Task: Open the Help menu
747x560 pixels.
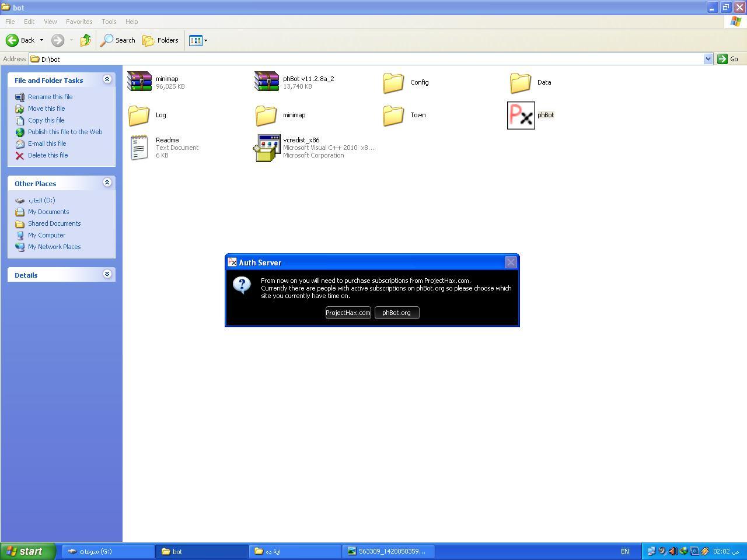Action: click(x=131, y=22)
